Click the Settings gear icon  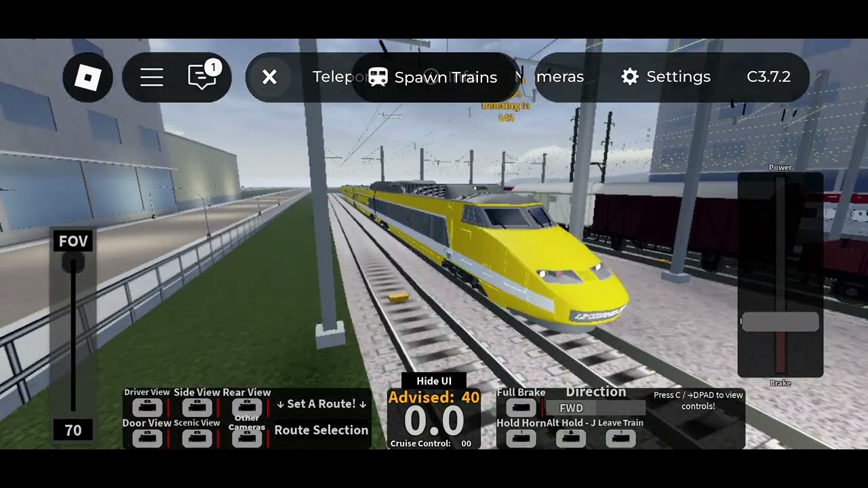coord(630,77)
